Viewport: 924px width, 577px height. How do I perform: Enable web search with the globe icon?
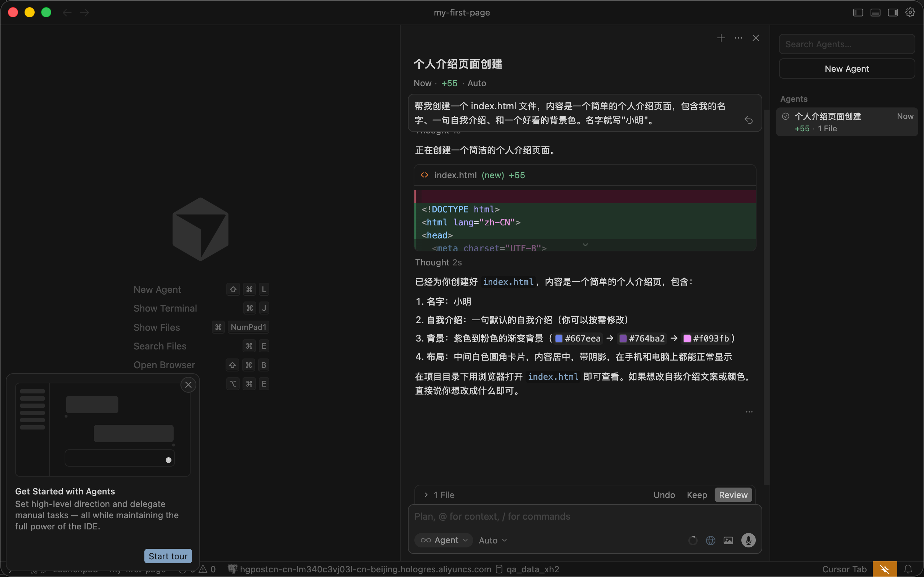coord(711,540)
